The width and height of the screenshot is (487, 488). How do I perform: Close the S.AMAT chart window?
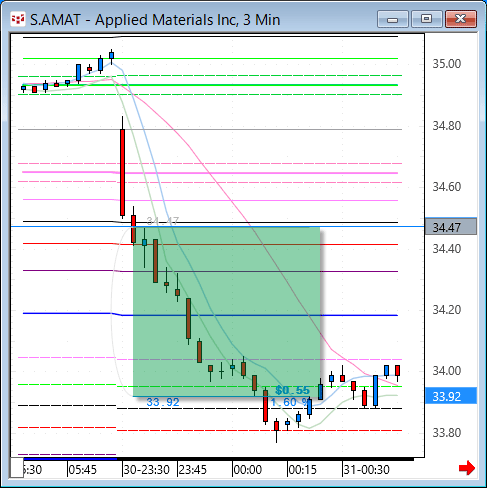(x=461, y=19)
